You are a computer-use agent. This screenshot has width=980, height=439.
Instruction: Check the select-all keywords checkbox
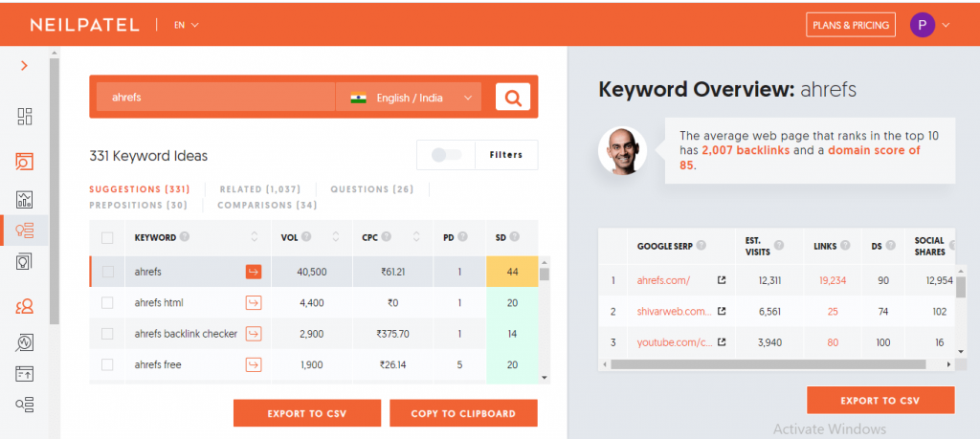coord(107,238)
